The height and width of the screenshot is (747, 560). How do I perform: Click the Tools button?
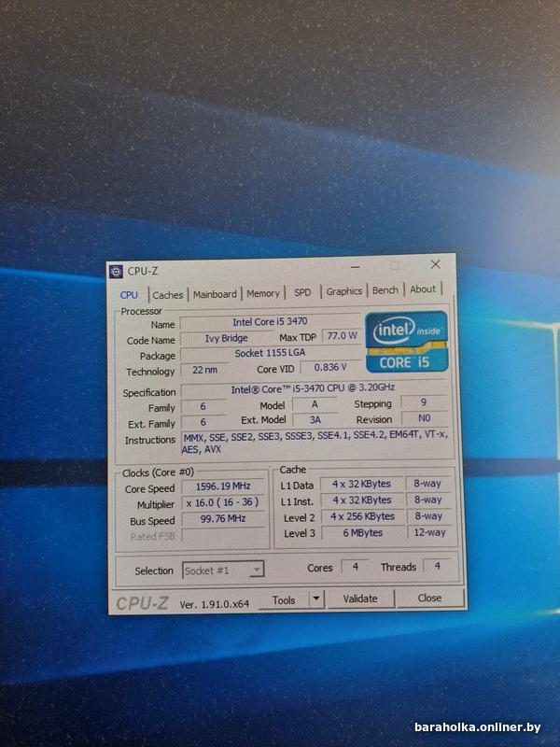284,600
